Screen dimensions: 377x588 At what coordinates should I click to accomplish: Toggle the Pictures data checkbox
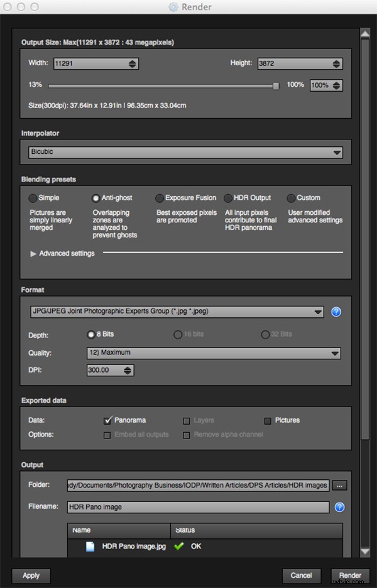(268, 421)
